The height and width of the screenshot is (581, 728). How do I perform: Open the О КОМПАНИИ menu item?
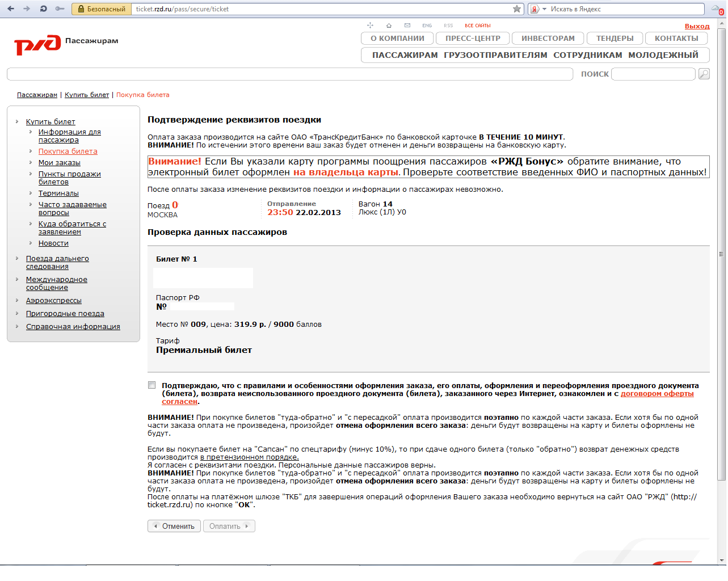point(397,38)
